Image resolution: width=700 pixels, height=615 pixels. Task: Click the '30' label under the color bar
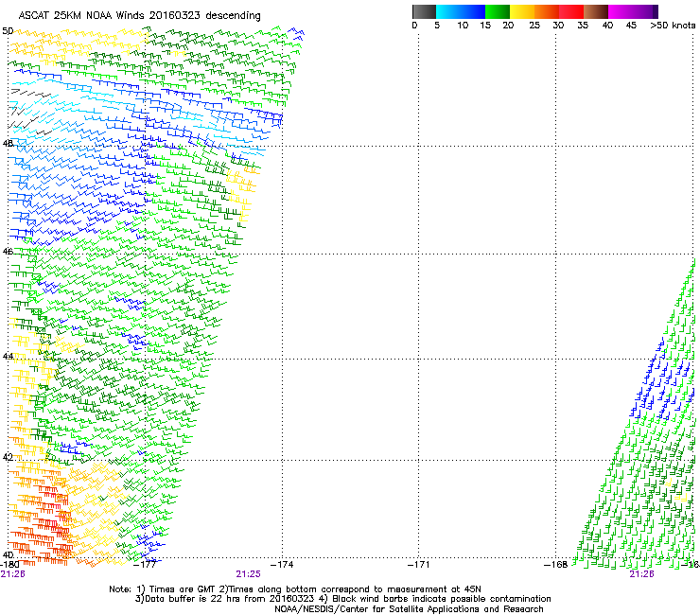558,26
